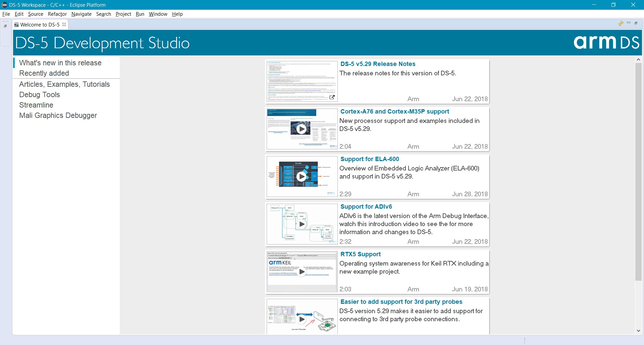Play the RTX5 Support video thumbnail
The height and width of the screenshot is (345, 644).
coord(302,272)
